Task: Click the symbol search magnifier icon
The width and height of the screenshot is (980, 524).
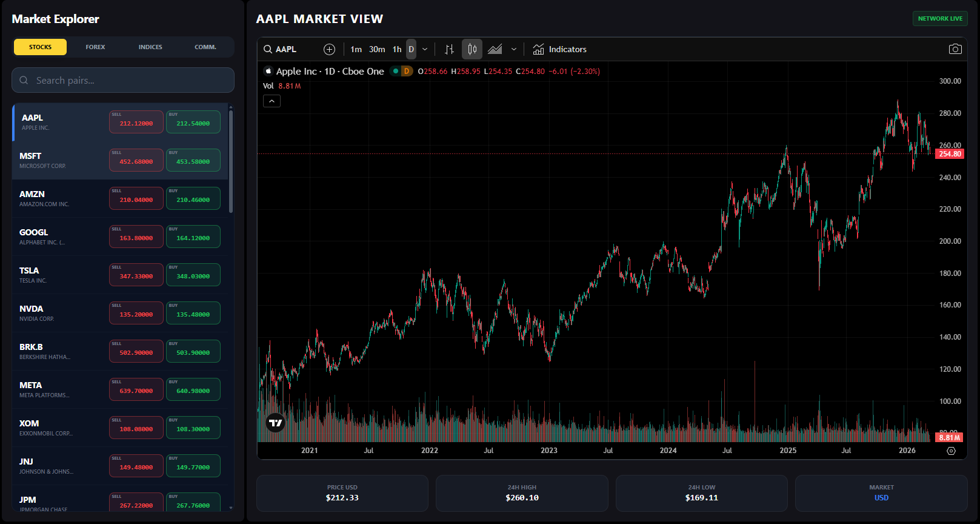Action: point(268,49)
